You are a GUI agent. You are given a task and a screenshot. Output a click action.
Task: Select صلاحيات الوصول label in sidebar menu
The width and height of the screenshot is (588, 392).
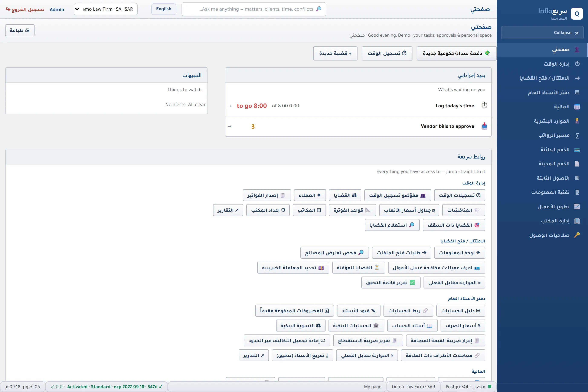click(549, 235)
